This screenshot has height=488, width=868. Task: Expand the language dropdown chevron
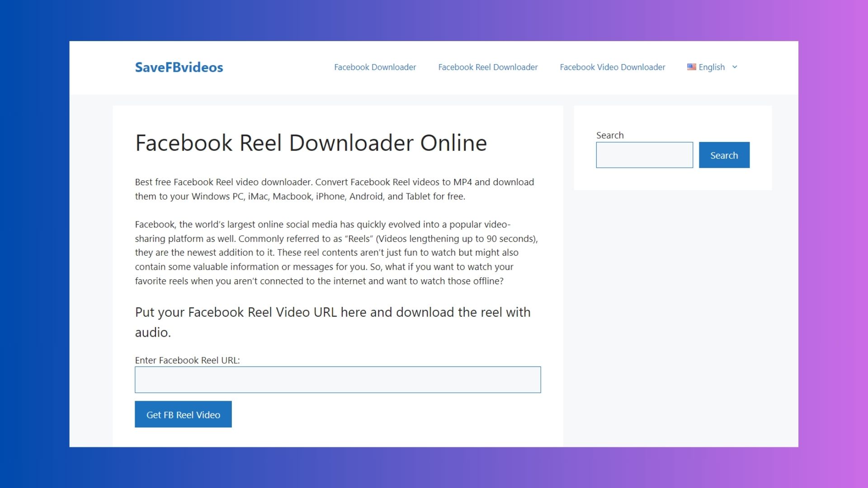pos(735,67)
